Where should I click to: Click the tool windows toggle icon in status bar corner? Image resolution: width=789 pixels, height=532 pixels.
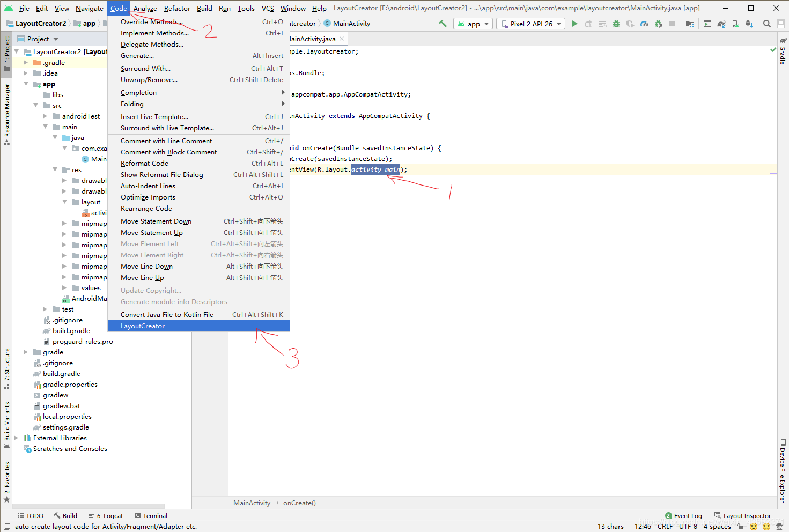7,527
